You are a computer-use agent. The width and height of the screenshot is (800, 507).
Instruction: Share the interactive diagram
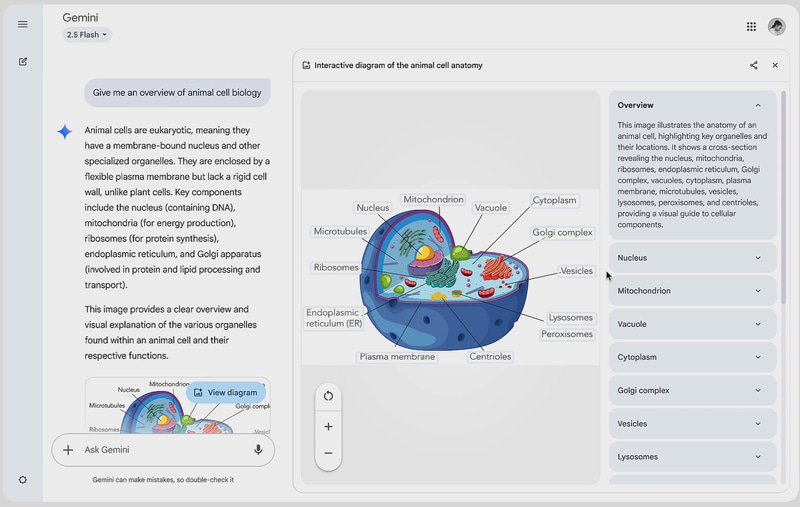754,65
